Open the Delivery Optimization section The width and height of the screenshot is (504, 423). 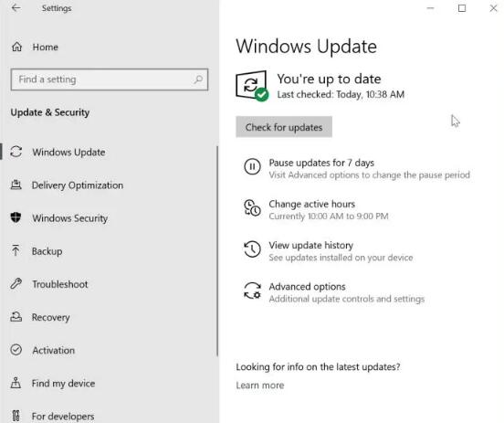point(78,185)
